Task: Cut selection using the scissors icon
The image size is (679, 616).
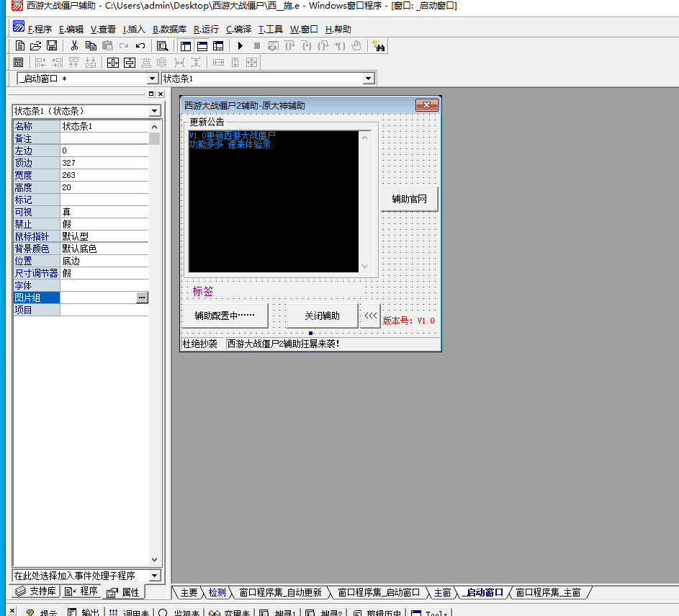Action: pos(74,45)
